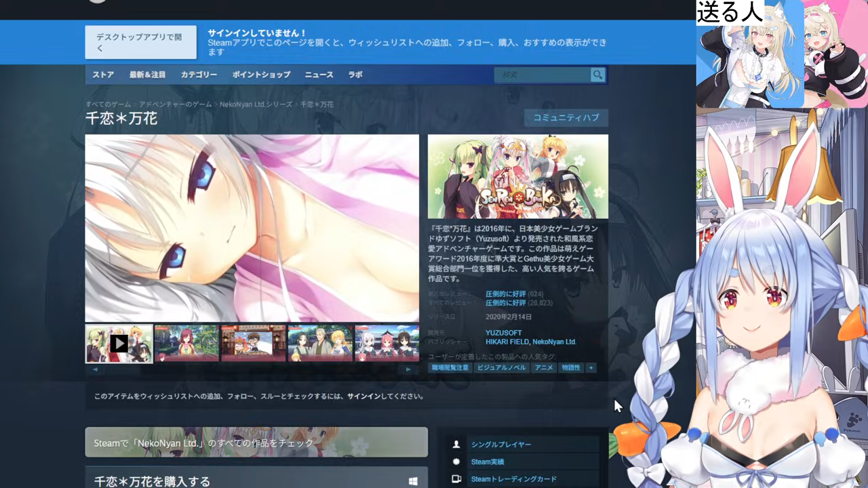Image resolution: width=868 pixels, height=488 pixels.
Task: Open the コミュニティハブ button
Action: pyautogui.click(x=566, y=117)
